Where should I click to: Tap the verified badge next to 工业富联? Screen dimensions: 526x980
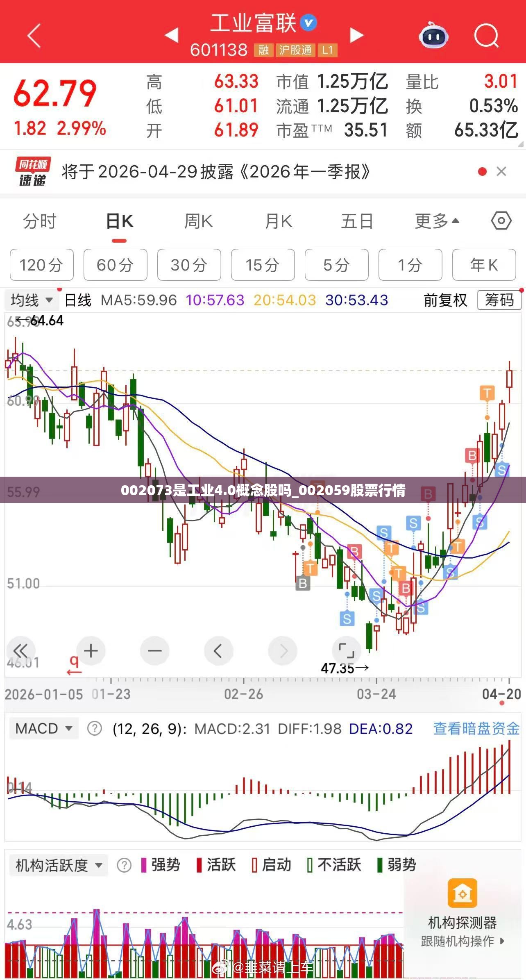309,23
